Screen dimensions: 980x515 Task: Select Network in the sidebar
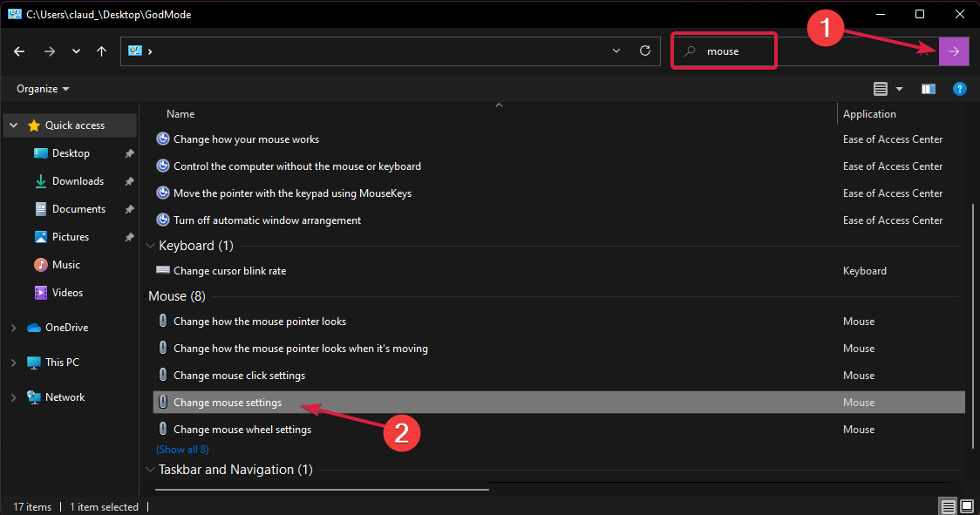click(x=65, y=397)
